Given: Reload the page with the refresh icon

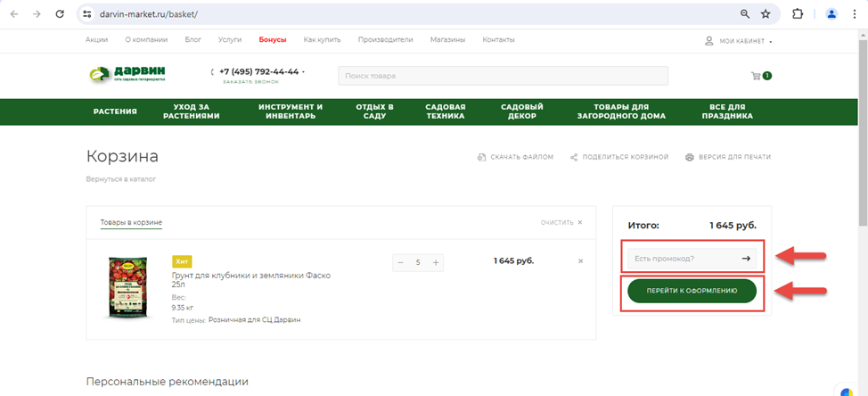Looking at the screenshot, I should (60, 14).
